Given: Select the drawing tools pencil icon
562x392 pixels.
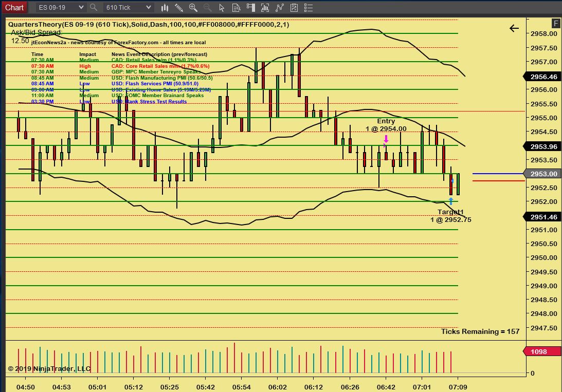Looking at the screenshot, I should tap(179, 8).
